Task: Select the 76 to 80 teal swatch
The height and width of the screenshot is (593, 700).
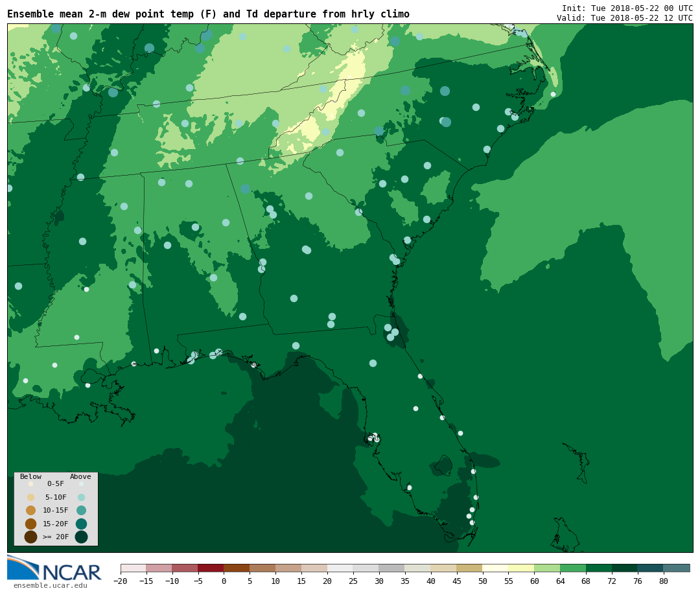Action: pos(651,568)
